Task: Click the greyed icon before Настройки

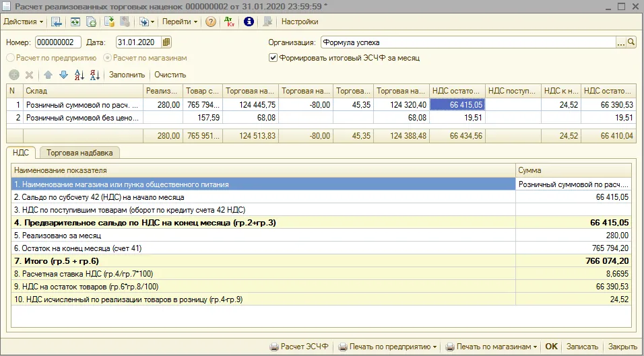Action: click(267, 22)
